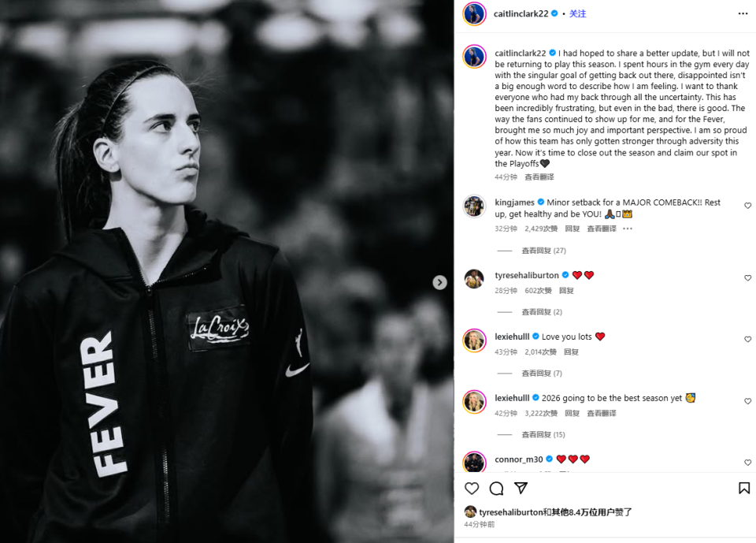Go to the next photo with the arrow
The height and width of the screenshot is (543, 756).
439,282
